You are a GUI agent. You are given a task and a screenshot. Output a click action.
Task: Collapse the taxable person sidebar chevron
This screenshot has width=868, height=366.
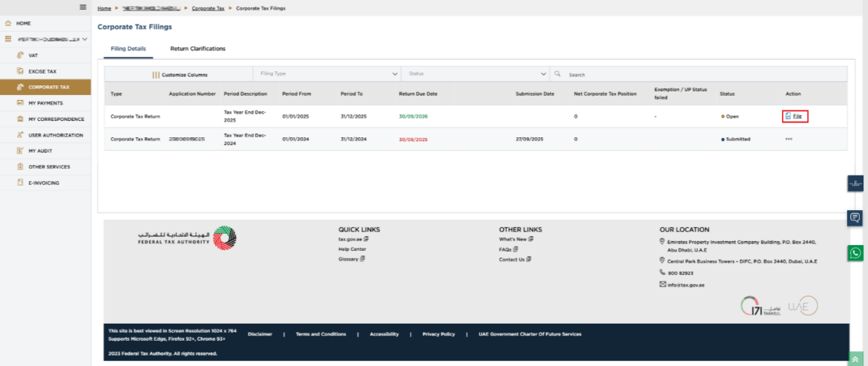point(85,39)
